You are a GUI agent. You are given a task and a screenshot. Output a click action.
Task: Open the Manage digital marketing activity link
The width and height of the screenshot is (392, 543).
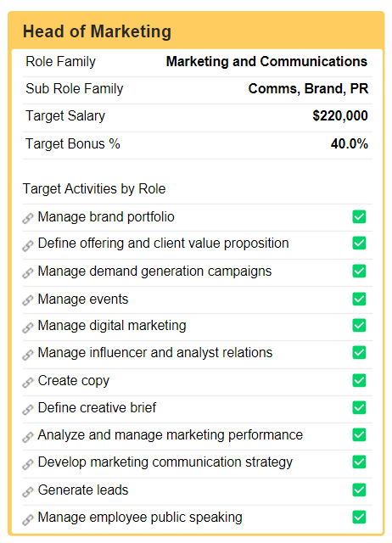coord(112,326)
